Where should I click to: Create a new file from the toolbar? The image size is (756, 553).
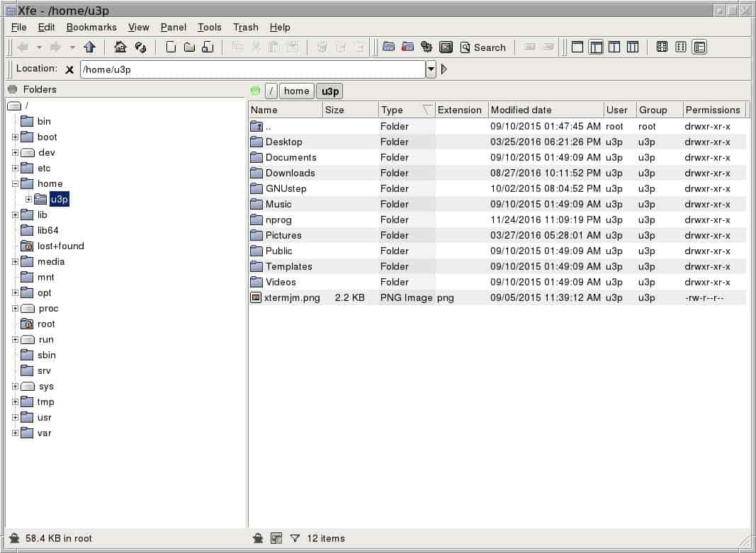click(x=171, y=47)
